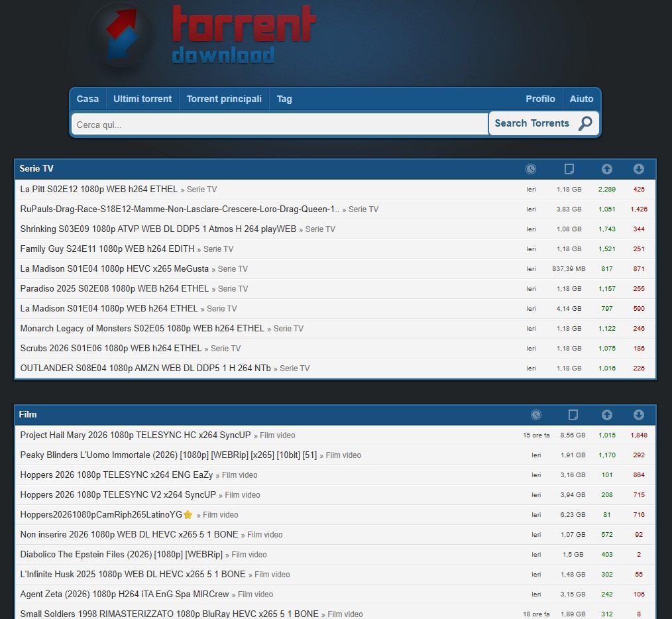Click the leechers down-arrow icon in Serie TV header

[638, 169]
